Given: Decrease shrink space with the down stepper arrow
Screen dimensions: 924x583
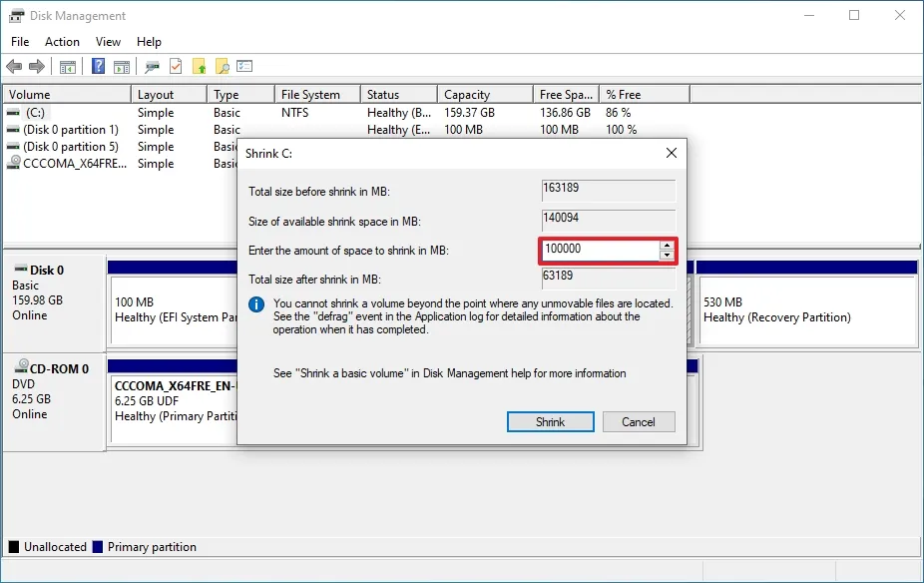Looking at the screenshot, I should (x=667, y=255).
